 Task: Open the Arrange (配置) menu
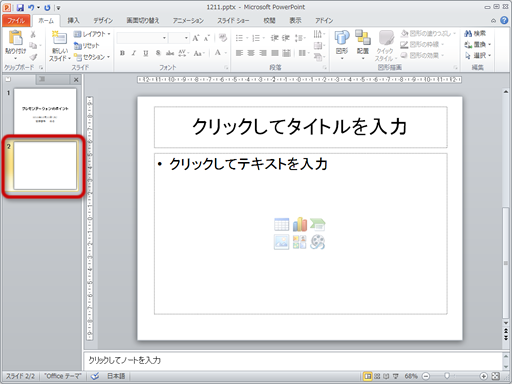(x=363, y=45)
